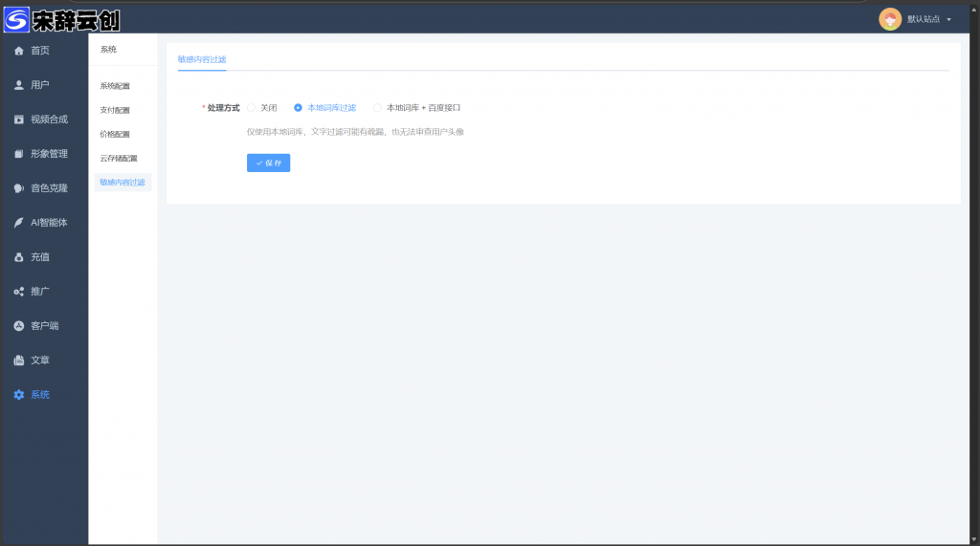
Task: Click the 音色克隆 voice icon
Action: [19, 188]
